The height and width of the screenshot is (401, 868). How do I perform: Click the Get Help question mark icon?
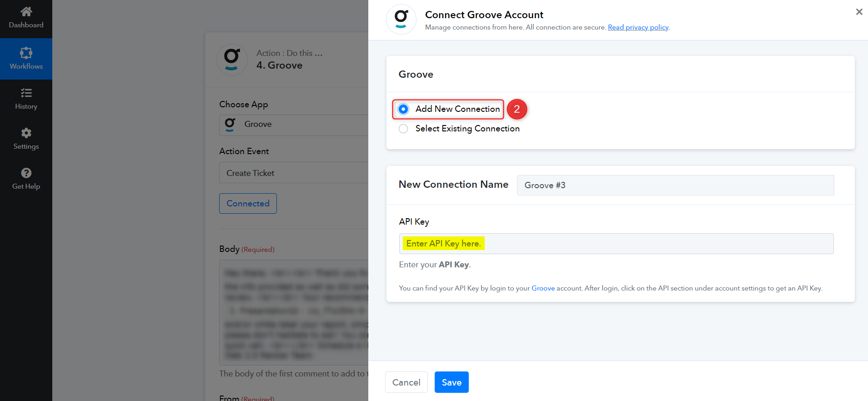26,173
